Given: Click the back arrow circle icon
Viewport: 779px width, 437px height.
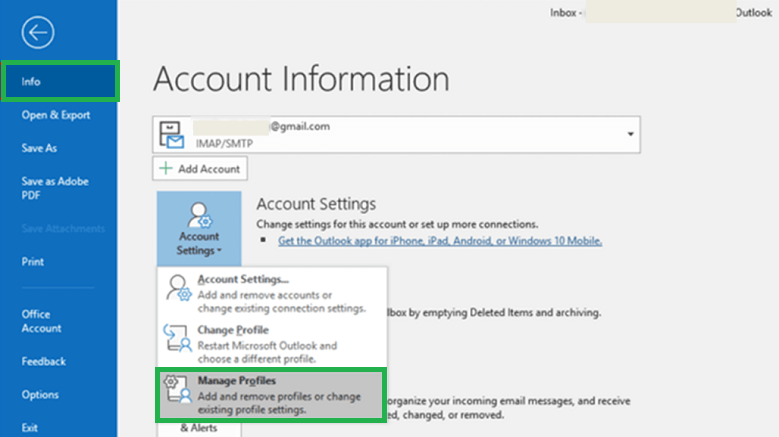Looking at the screenshot, I should point(38,33).
